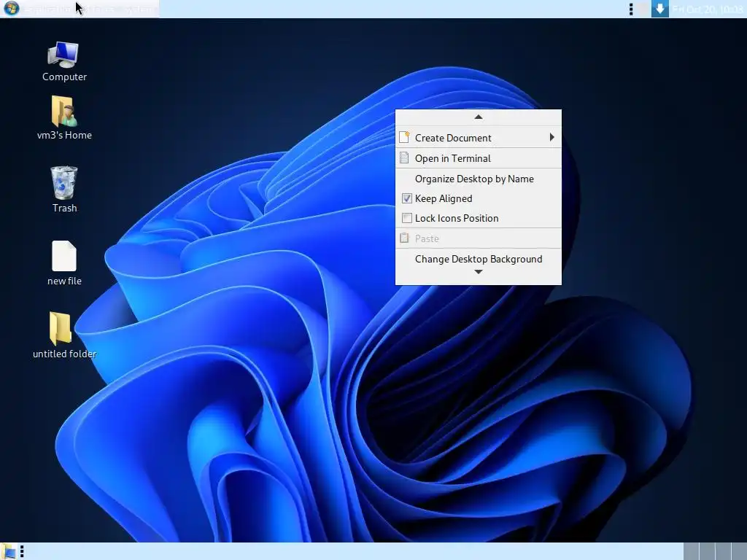Viewport: 747px width, 560px height.
Task: Select the Trash icon on desktop
Action: tap(64, 182)
